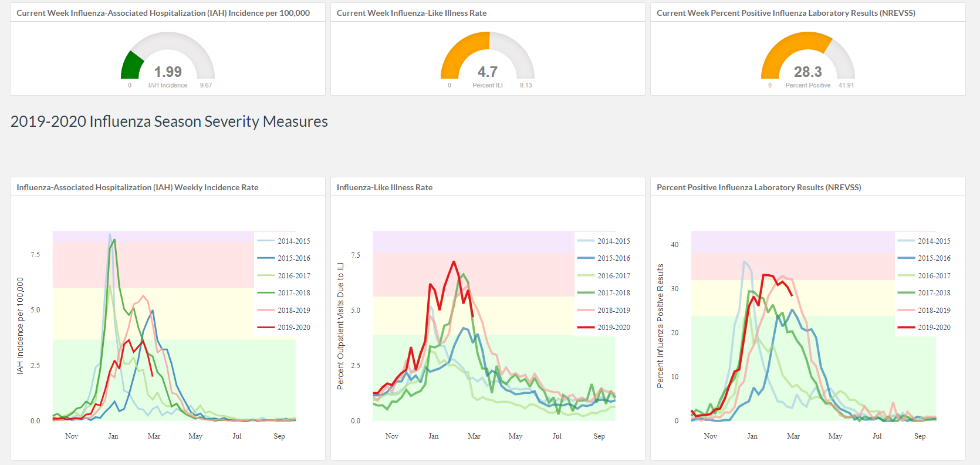Click the 5.0 y-axis tick on the IAH Incidence chart

35,310
